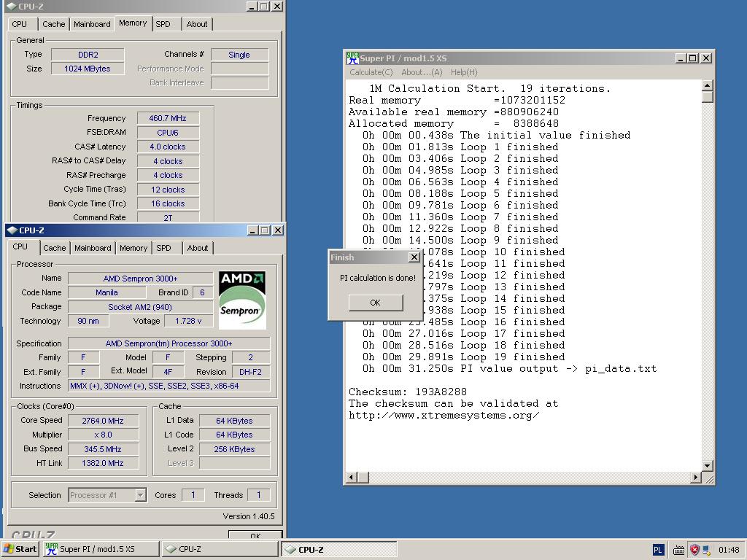Open Start menu on taskbar

point(20,549)
